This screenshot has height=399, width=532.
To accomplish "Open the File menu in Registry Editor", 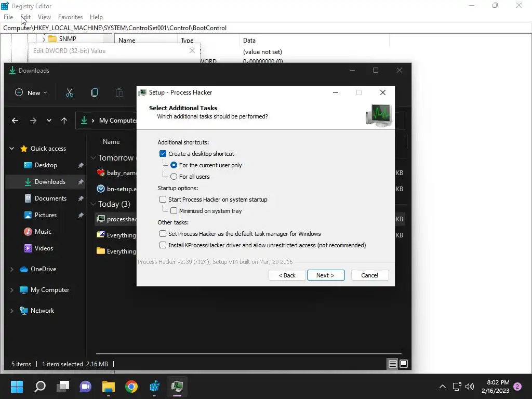I will (x=8, y=17).
